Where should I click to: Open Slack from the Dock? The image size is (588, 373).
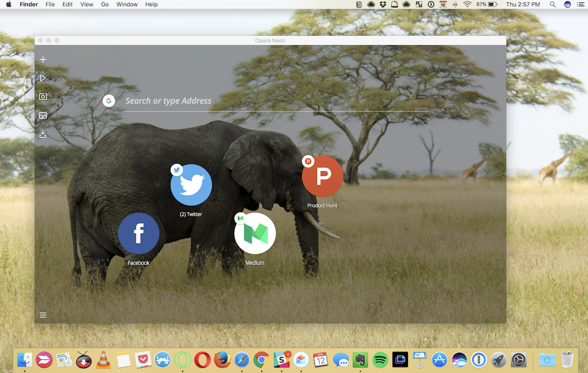pyautogui.click(x=281, y=360)
